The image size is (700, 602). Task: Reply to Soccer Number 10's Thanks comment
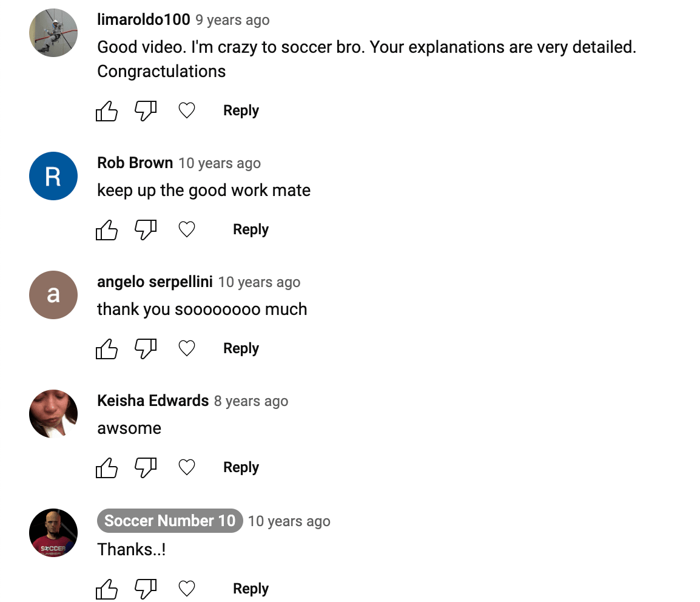pyautogui.click(x=251, y=589)
